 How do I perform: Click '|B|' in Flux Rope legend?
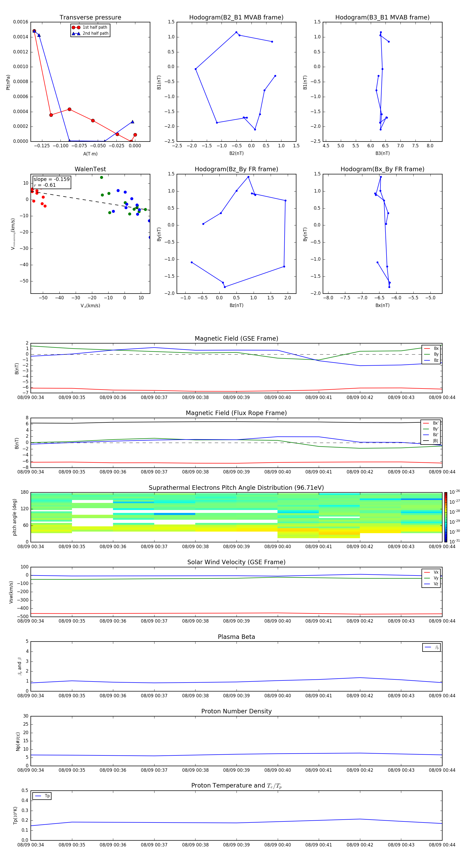[x=431, y=441]
